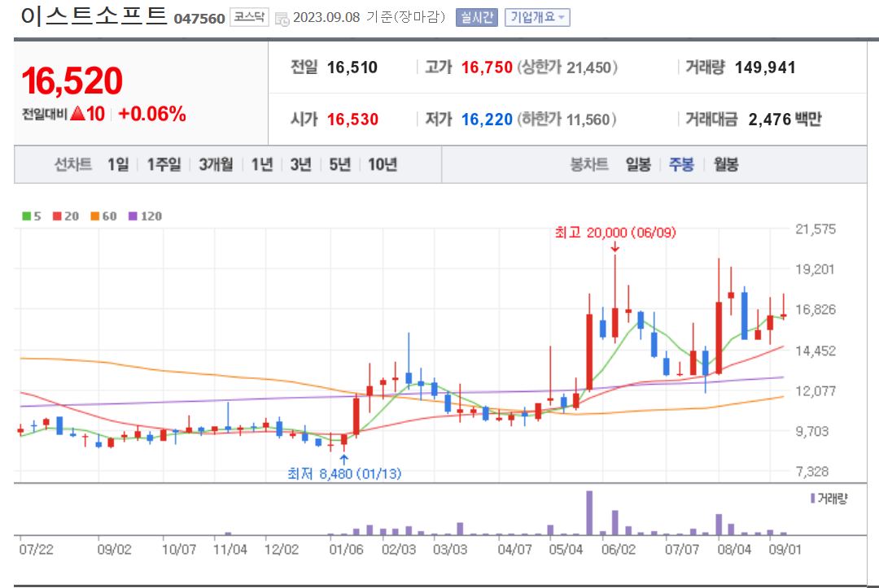Viewport: 879px width, 588px height.
Task: Select the 3년 line chart tab
Action: pyautogui.click(x=300, y=164)
